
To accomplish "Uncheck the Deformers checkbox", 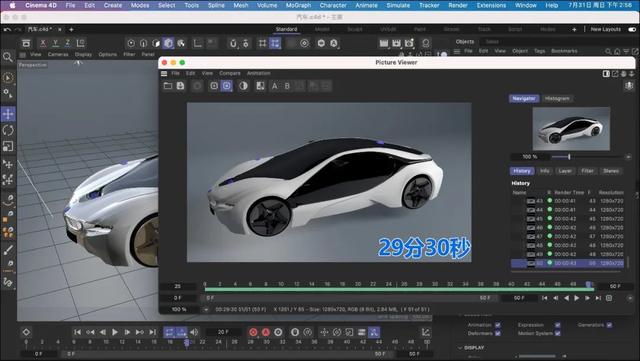I will [498, 333].
